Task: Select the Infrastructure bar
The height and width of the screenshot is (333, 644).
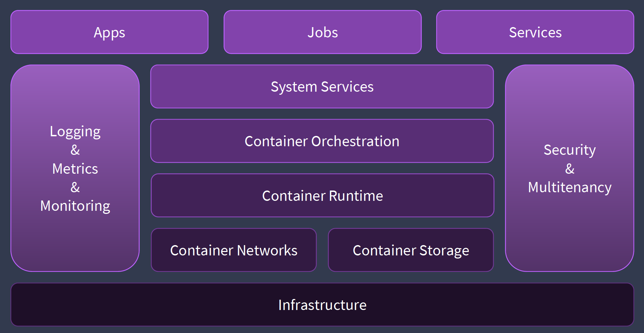Action: 322,305
